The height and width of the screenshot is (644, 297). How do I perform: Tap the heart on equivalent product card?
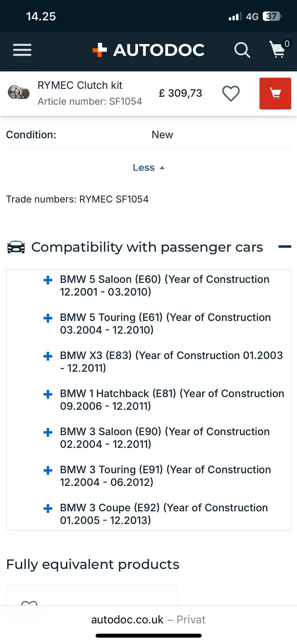coord(29,603)
